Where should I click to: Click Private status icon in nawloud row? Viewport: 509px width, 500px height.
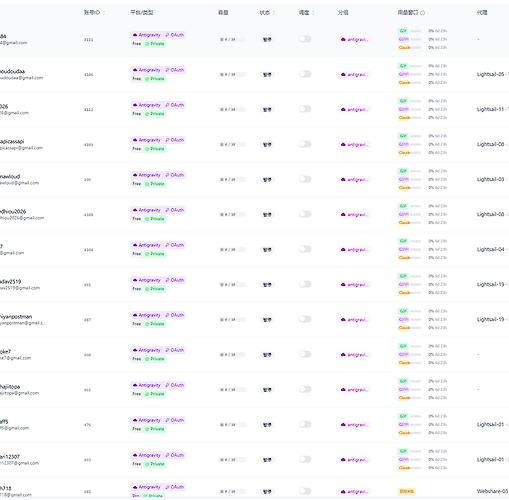(147, 184)
